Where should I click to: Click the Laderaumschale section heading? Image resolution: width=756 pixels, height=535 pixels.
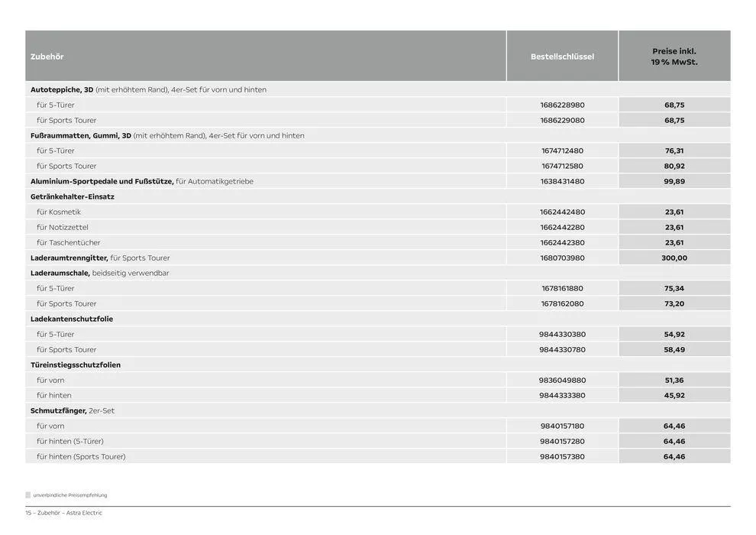click(60, 273)
